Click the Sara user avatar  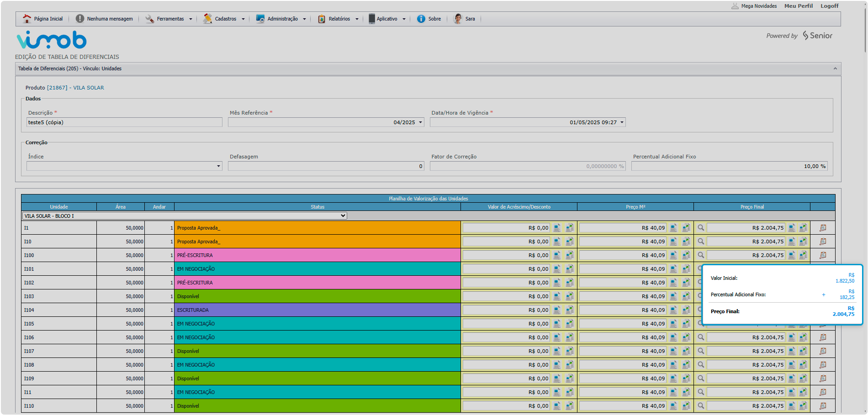(457, 19)
